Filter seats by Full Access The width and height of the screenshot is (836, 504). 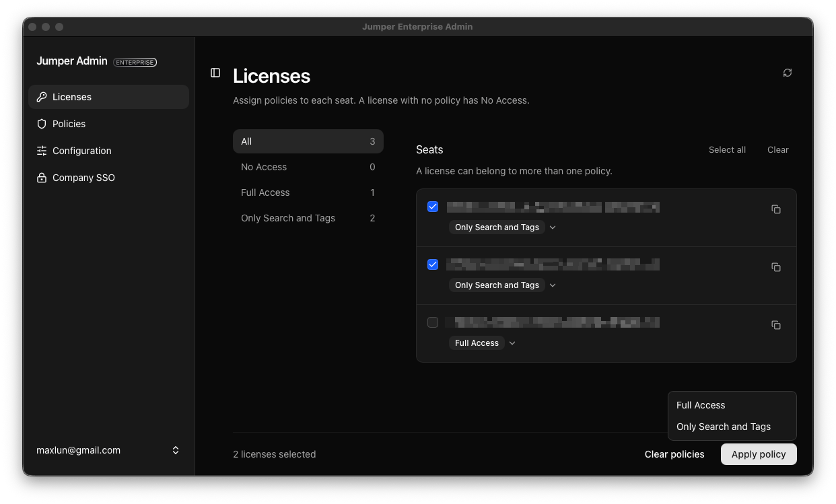point(308,192)
